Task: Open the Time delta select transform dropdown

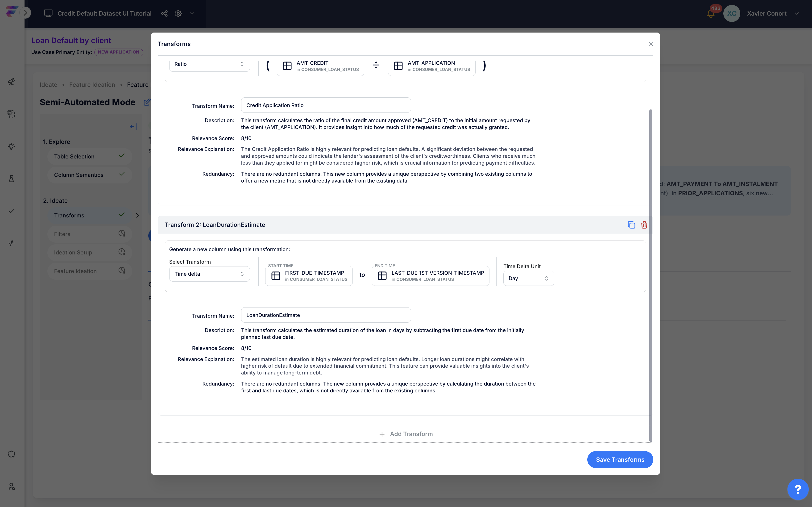Action: pos(209,274)
